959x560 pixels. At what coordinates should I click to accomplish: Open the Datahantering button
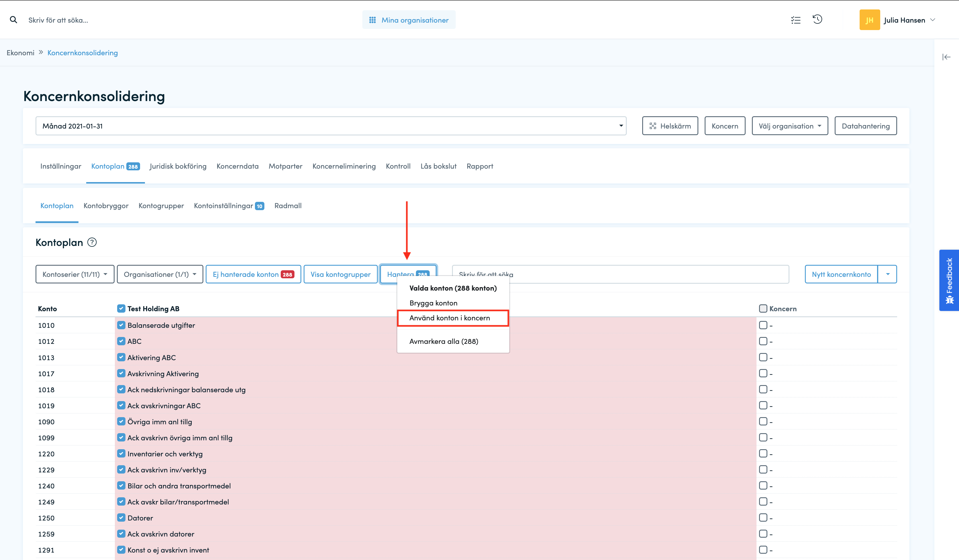pos(865,126)
